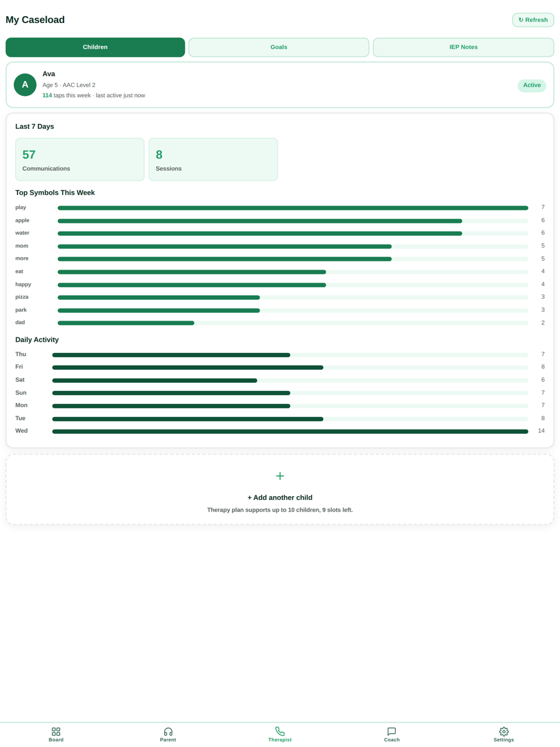
Task: Click the happy symbol bar
Action: click(x=293, y=285)
